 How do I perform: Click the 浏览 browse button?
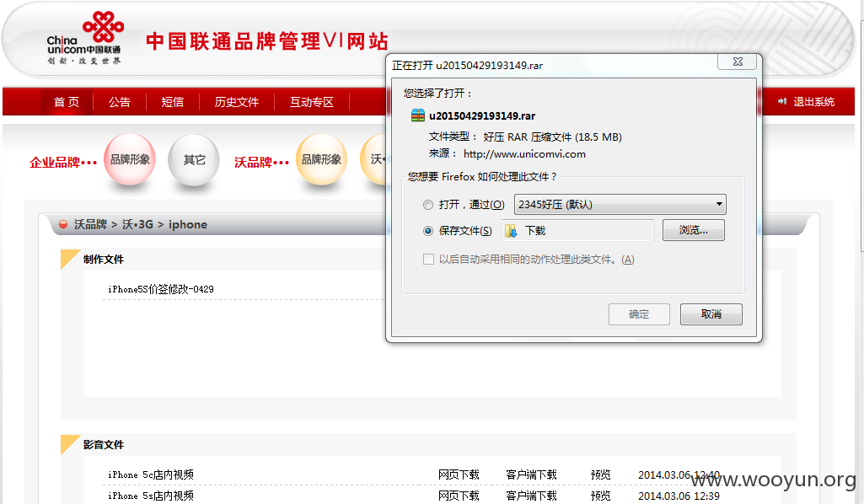click(693, 230)
